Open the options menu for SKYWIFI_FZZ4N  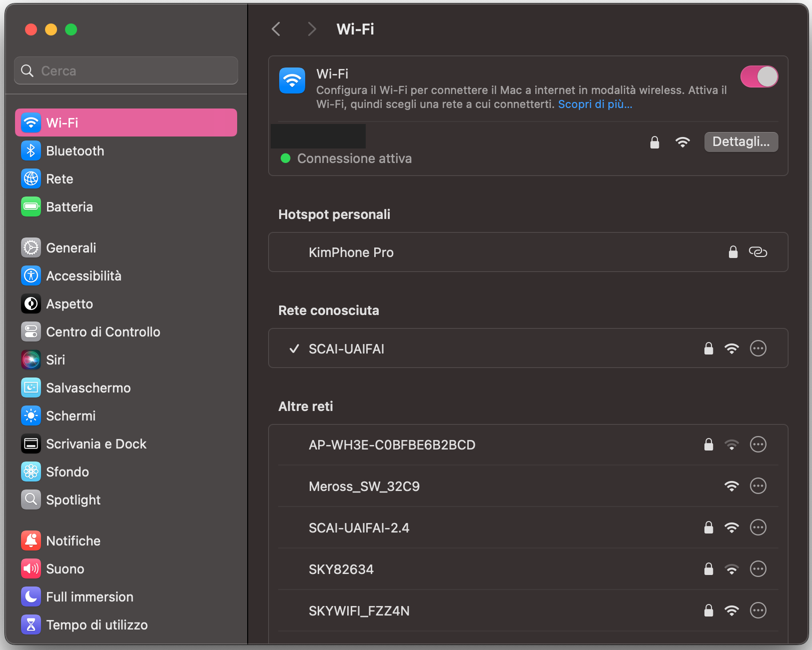(758, 610)
